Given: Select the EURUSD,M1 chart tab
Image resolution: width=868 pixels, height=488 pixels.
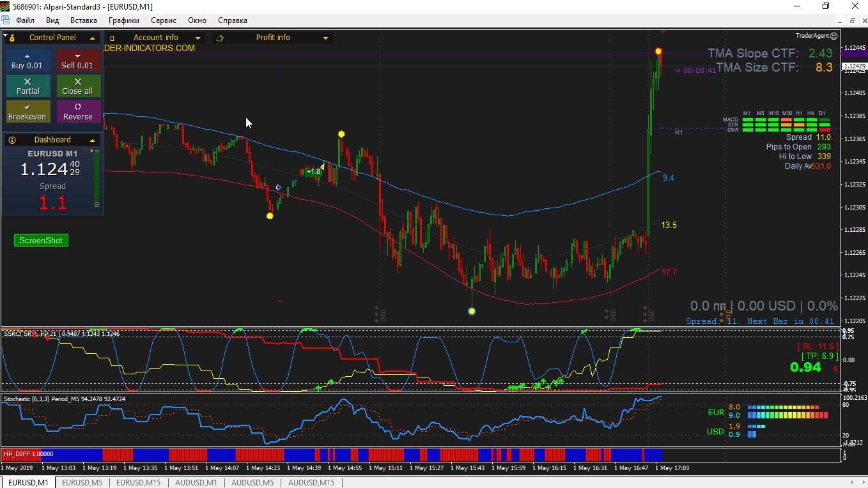Looking at the screenshot, I should pyautogui.click(x=27, y=483).
